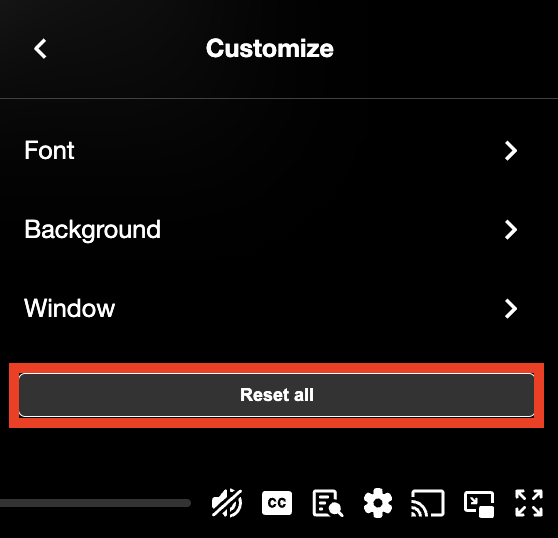Seek along the video progress bar
This screenshot has width=558, height=538.
pyautogui.click(x=95, y=503)
